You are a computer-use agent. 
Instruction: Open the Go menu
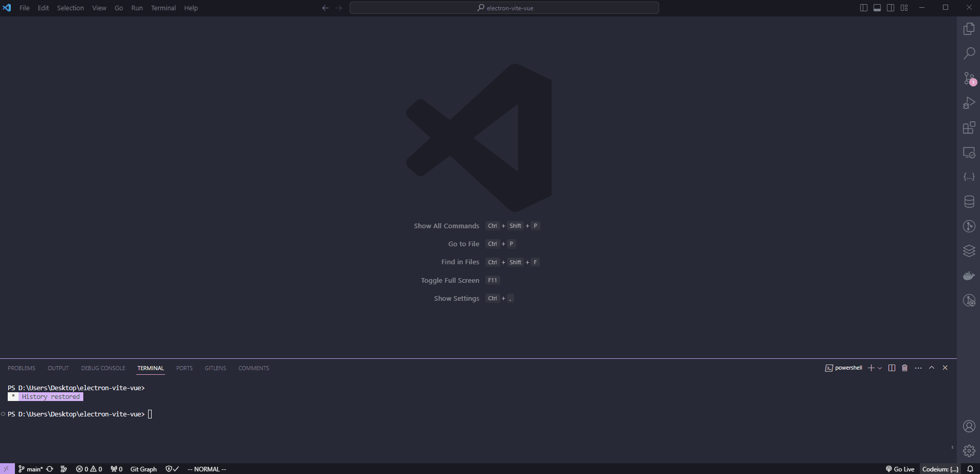tap(119, 8)
